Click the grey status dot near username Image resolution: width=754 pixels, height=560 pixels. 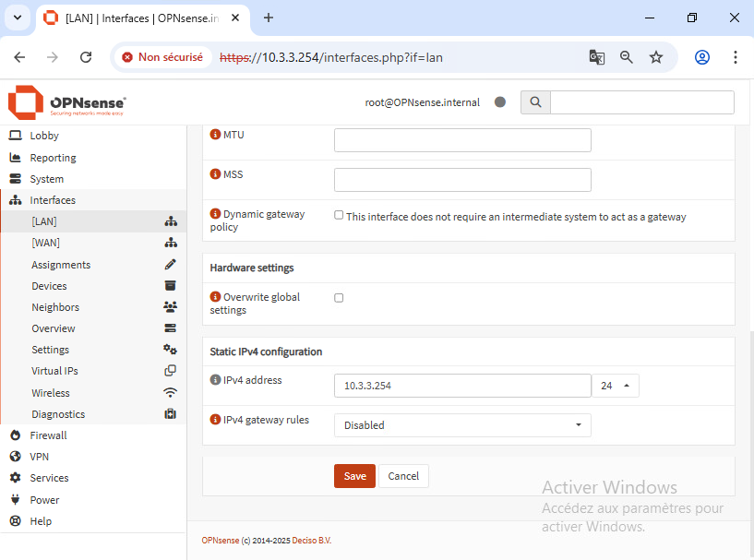pyautogui.click(x=500, y=101)
